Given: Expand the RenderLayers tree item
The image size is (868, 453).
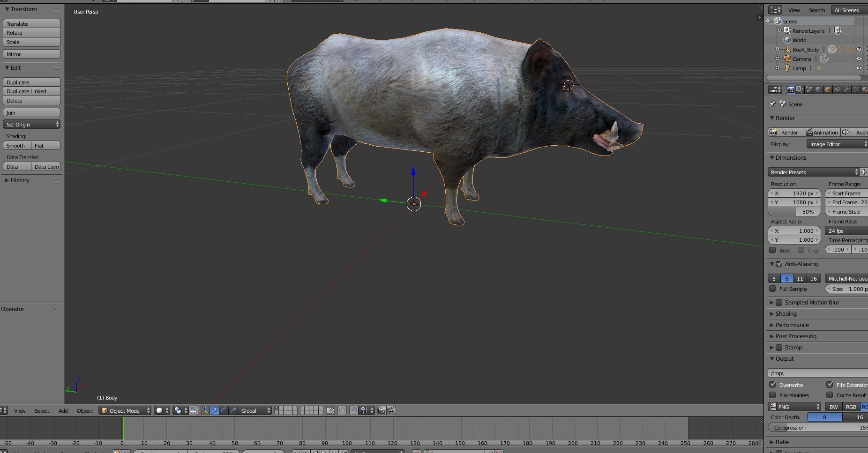Looking at the screenshot, I should click(779, 30).
